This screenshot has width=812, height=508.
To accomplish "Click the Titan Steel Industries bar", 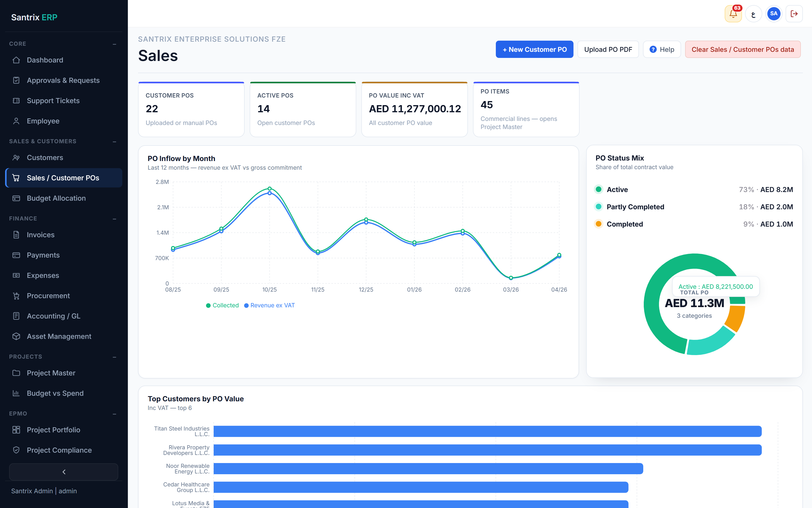I will [x=487, y=431].
